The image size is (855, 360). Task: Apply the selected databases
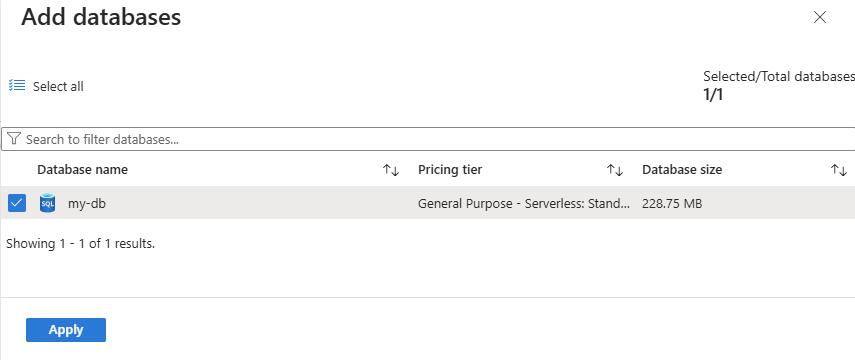click(x=66, y=329)
